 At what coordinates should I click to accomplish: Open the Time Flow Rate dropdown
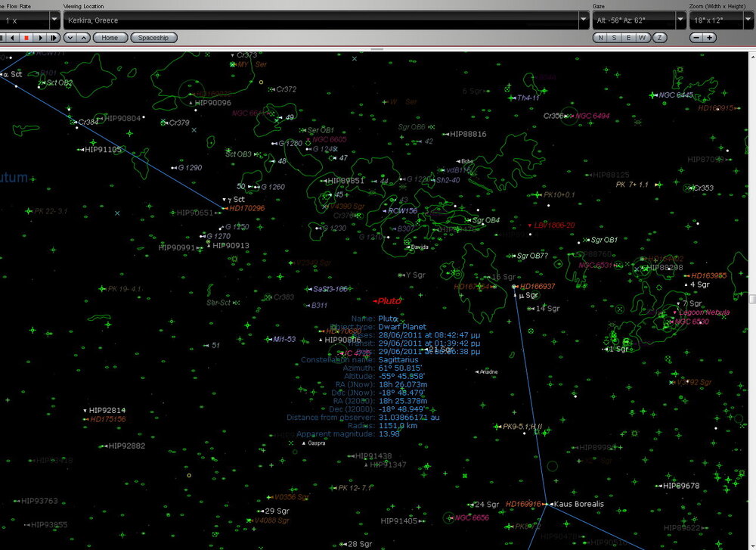(54, 20)
